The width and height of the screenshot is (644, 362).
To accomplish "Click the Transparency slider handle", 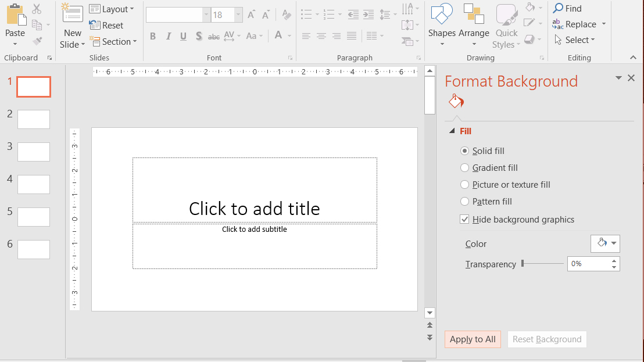I will pos(523,263).
